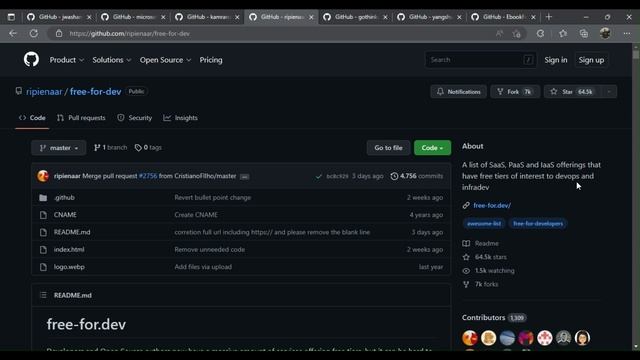Switch to the Code tab
The height and width of the screenshot is (360, 640).
(32, 118)
